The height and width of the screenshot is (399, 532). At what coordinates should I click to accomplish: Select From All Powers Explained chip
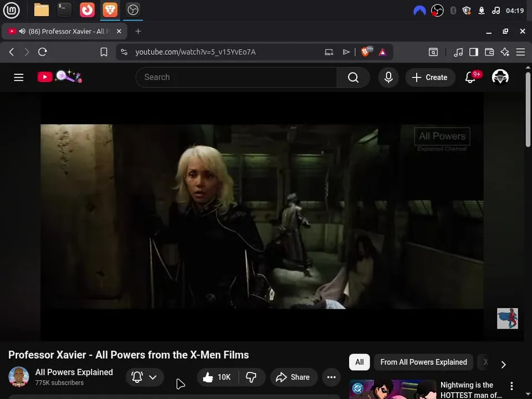423,362
